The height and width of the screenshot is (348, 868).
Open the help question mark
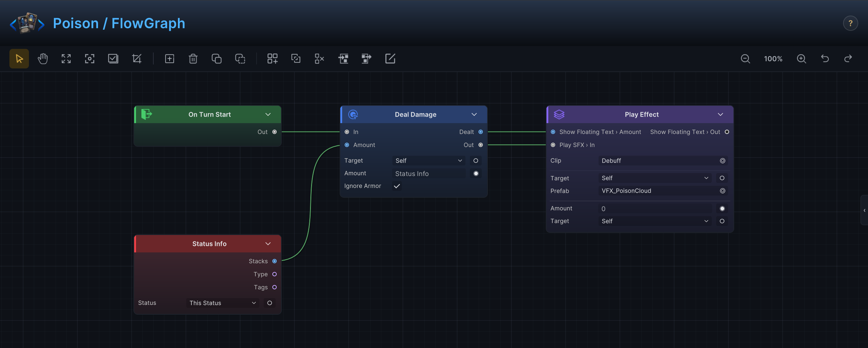point(851,24)
